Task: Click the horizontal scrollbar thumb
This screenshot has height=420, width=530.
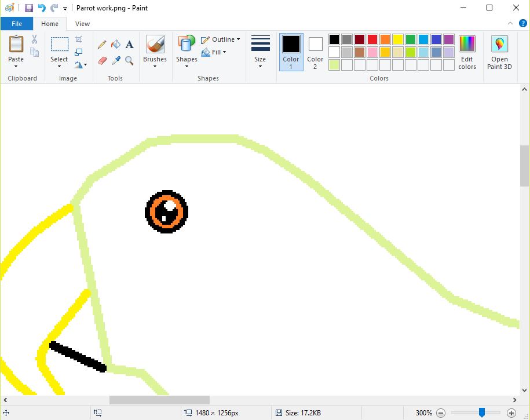Action: [159, 400]
